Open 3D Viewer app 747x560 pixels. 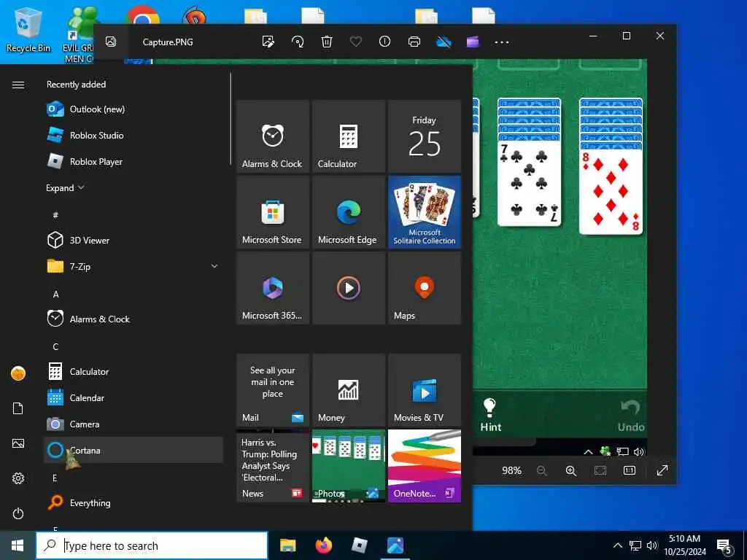click(x=133, y=240)
